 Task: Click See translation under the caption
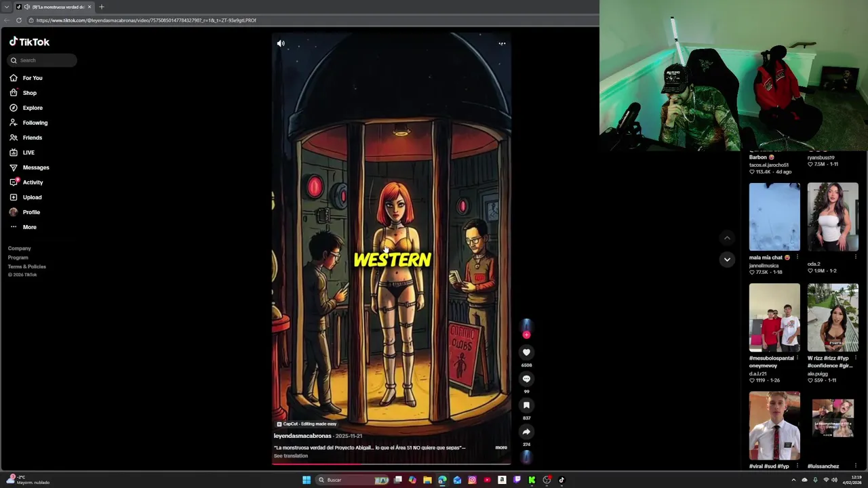[x=290, y=455]
